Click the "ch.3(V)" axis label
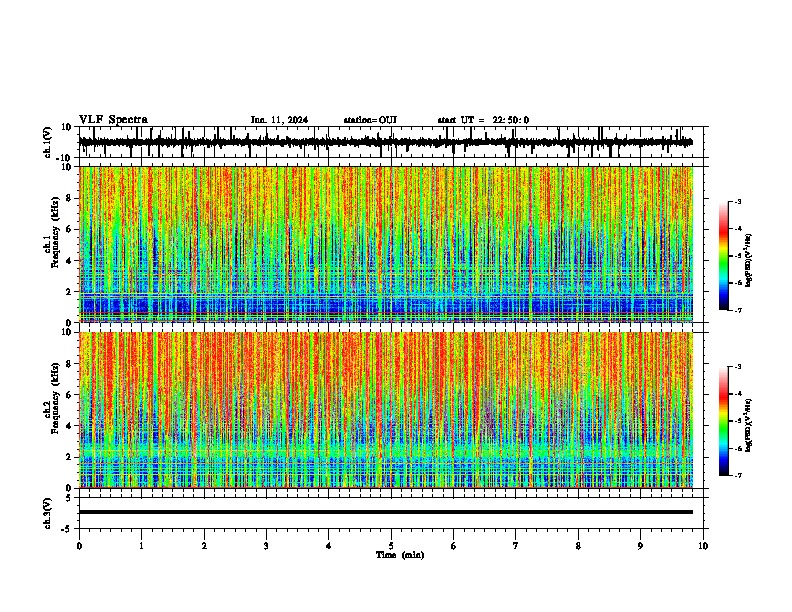Screen dimensions: 792x612 pos(48,514)
